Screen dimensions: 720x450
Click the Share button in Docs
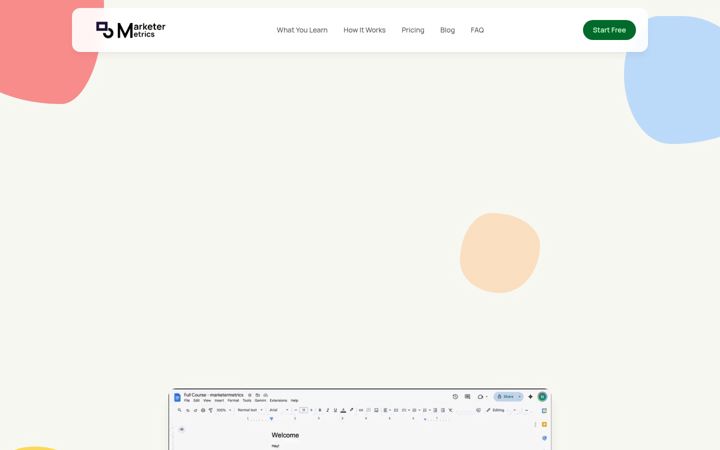(506, 397)
